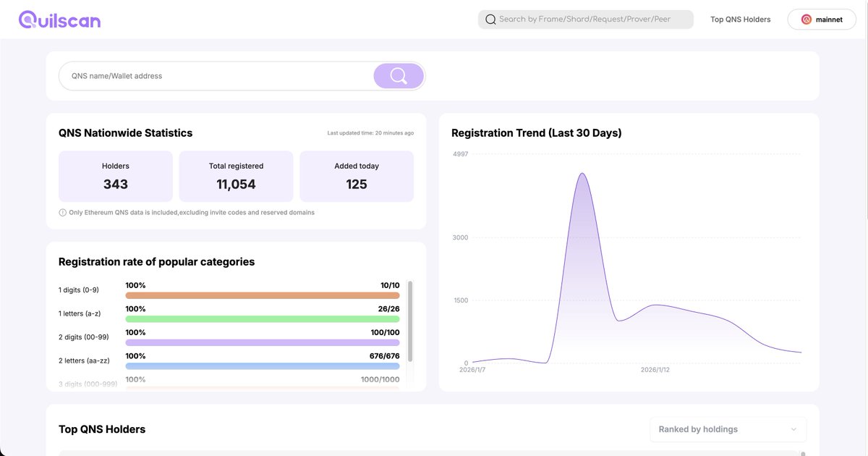Click the mainnet network icon

click(x=807, y=20)
